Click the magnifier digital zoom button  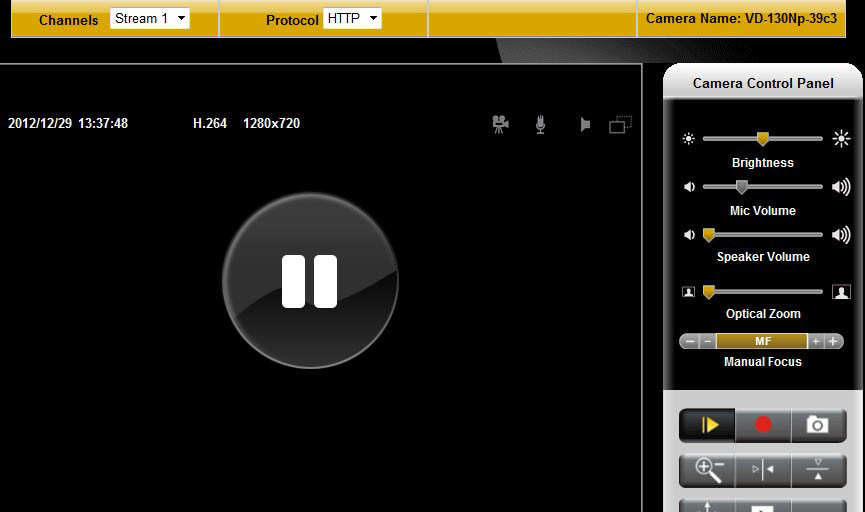tap(707, 471)
